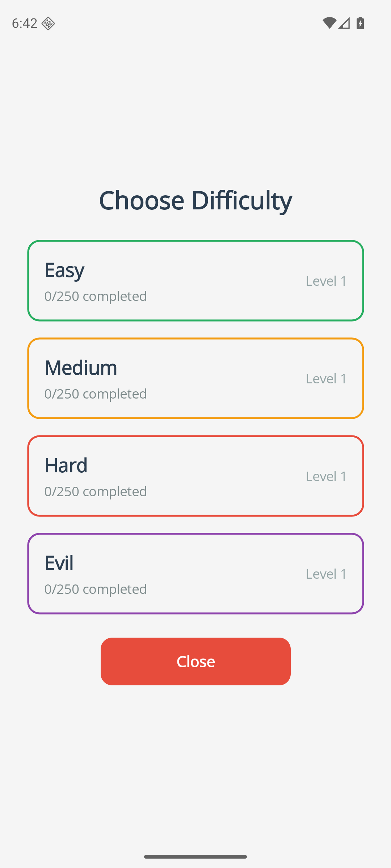391x868 pixels.
Task: Tap the diamond notification icon beside the time
Action: 48,24
